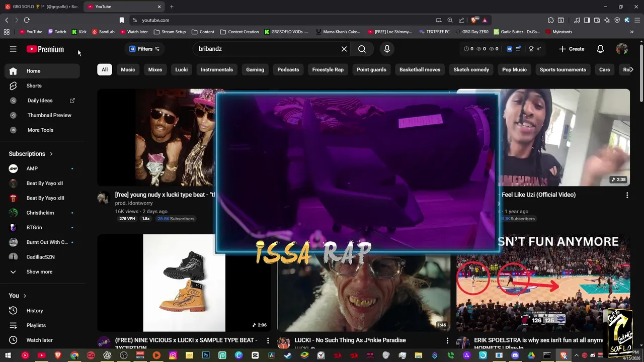
Task: Click the Brave Shields lion icon
Action: [474, 20]
